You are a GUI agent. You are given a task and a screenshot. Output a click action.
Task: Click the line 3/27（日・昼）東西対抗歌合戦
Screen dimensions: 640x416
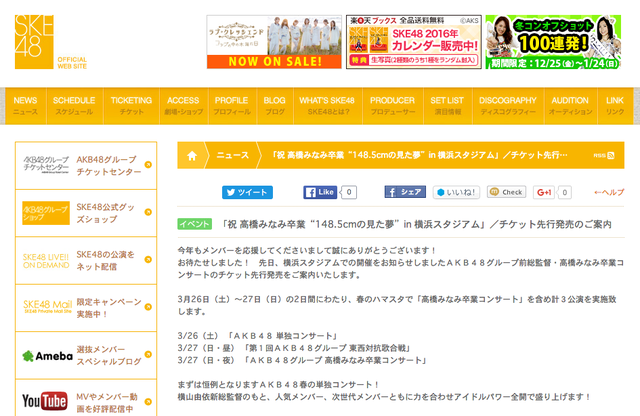tap(295, 348)
